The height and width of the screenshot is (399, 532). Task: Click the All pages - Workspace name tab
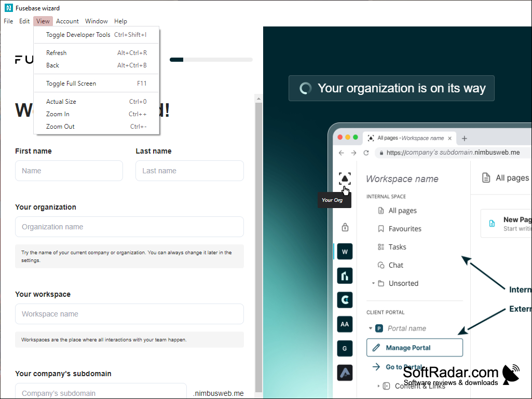[410, 138]
